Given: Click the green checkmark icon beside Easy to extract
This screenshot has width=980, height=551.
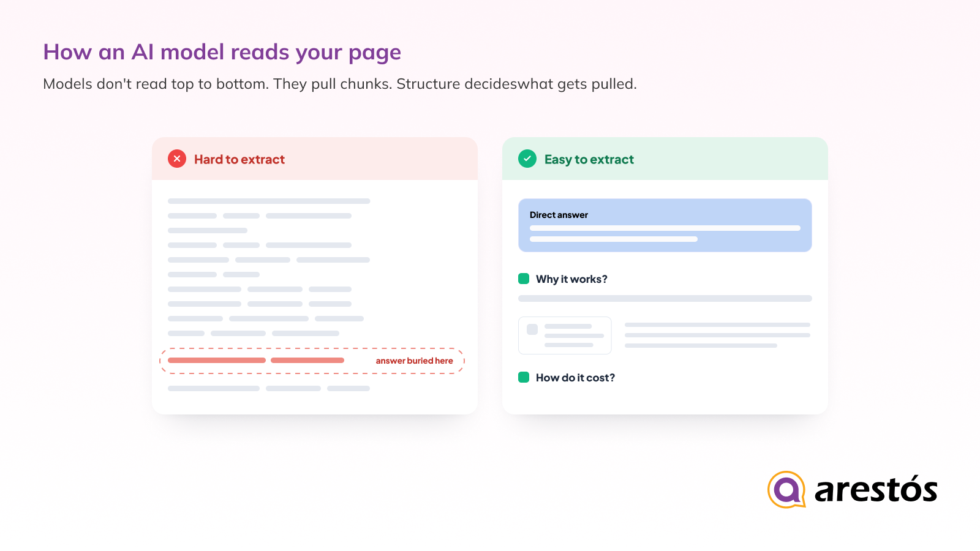Looking at the screenshot, I should [x=527, y=159].
